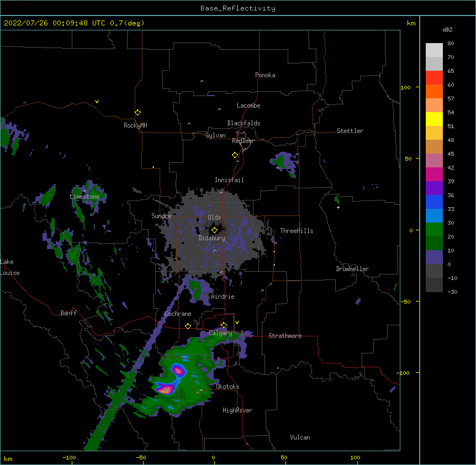
Task: Click the Vulcan city label
Action: tap(300, 437)
